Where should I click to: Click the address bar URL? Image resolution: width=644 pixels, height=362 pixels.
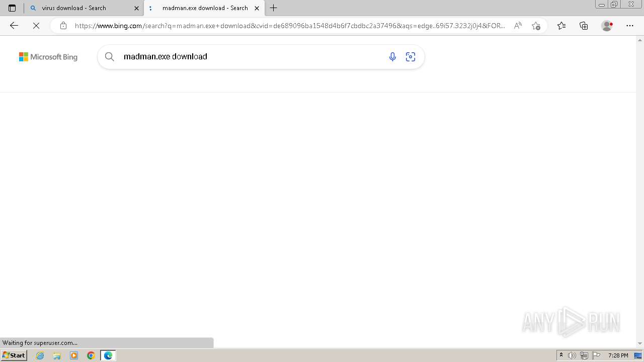[x=290, y=26]
